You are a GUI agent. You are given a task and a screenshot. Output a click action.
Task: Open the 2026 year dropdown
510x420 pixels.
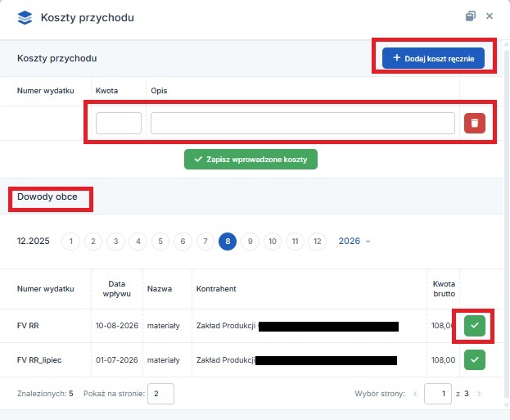point(354,241)
